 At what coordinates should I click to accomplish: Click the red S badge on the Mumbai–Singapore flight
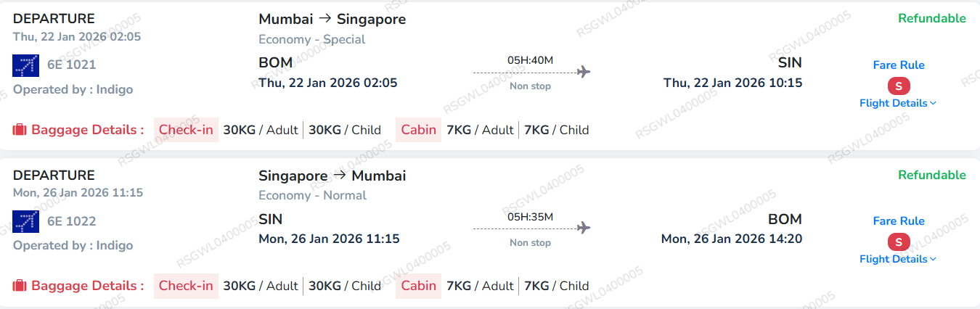coord(899,86)
